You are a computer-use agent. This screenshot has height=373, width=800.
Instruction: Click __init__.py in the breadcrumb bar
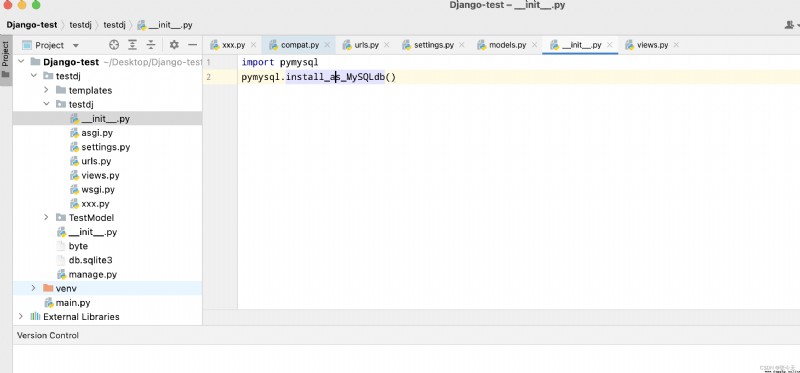click(x=170, y=24)
